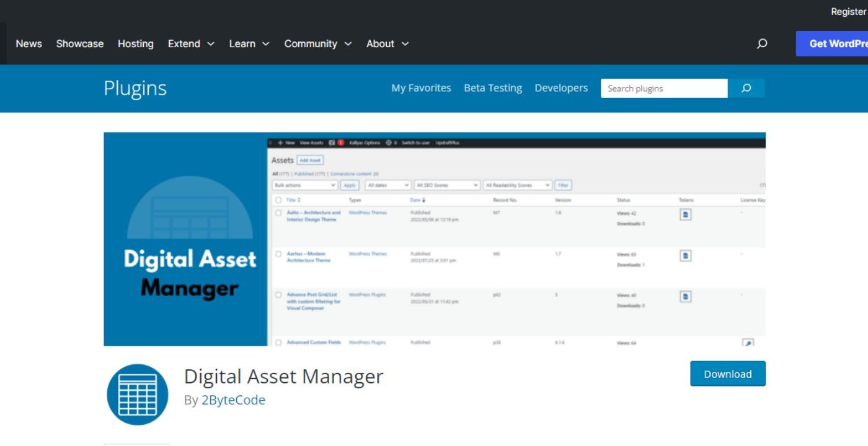This screenshot has height=446, width=868.
Task: Open the 2ByteCode author link
Action: 233,400
